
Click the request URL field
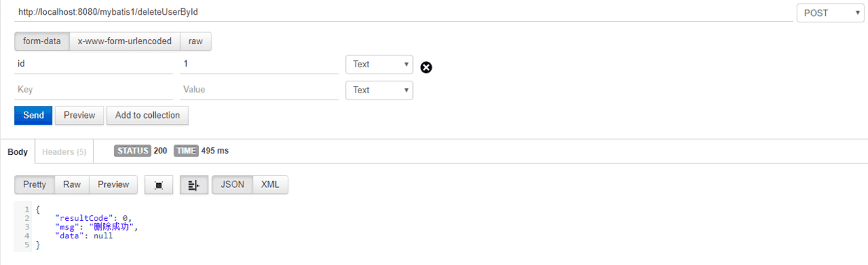tap(404, 13)
